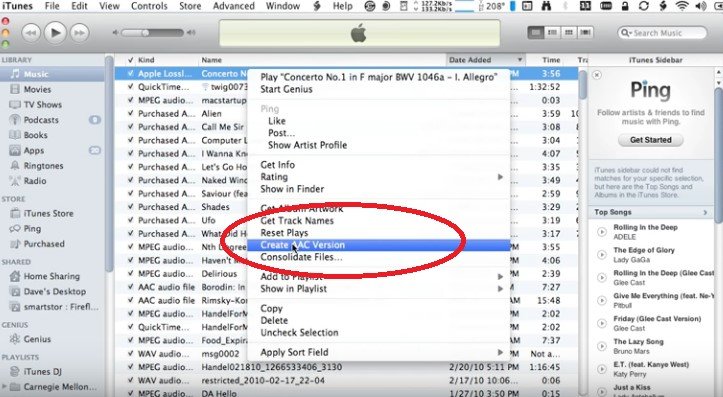Open the smartstor shared library
The height and width of the screenshot is (397, 723).
(61, 307)
